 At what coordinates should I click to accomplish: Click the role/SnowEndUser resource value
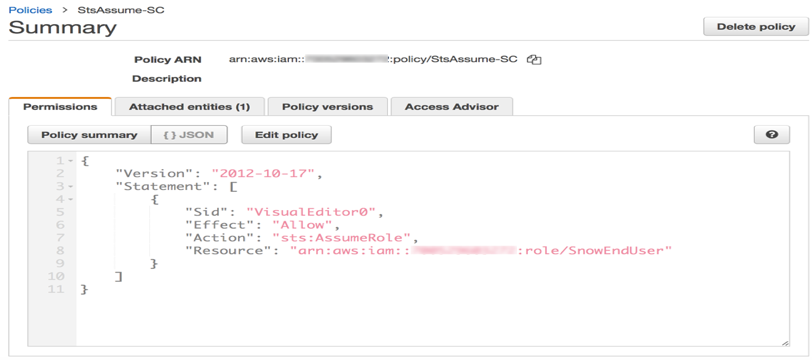pyautogui.click(x=481, y=251)
